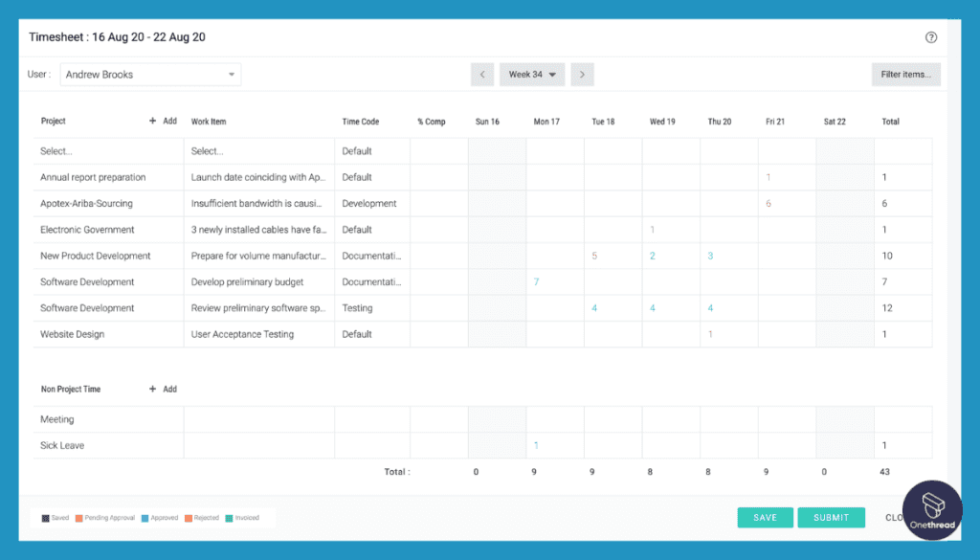Click the Pending Approval legend color swatch
Image resolution: width=980 pixels, height=560 pixels.
[78, 518]
